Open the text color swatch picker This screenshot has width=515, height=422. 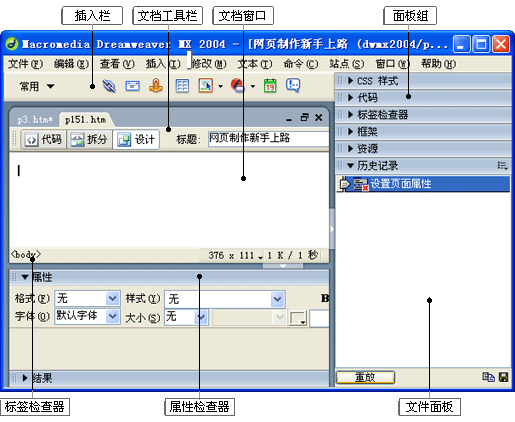[x=298, y=318]
